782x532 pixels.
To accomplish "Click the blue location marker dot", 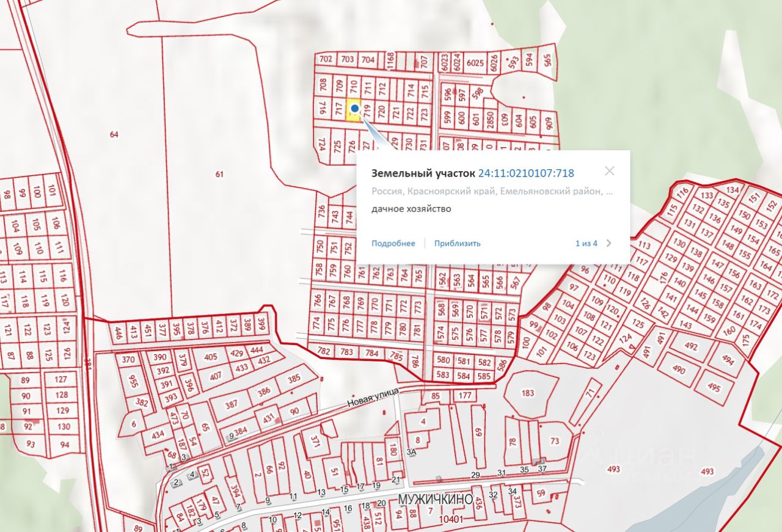I will [354, 108].
